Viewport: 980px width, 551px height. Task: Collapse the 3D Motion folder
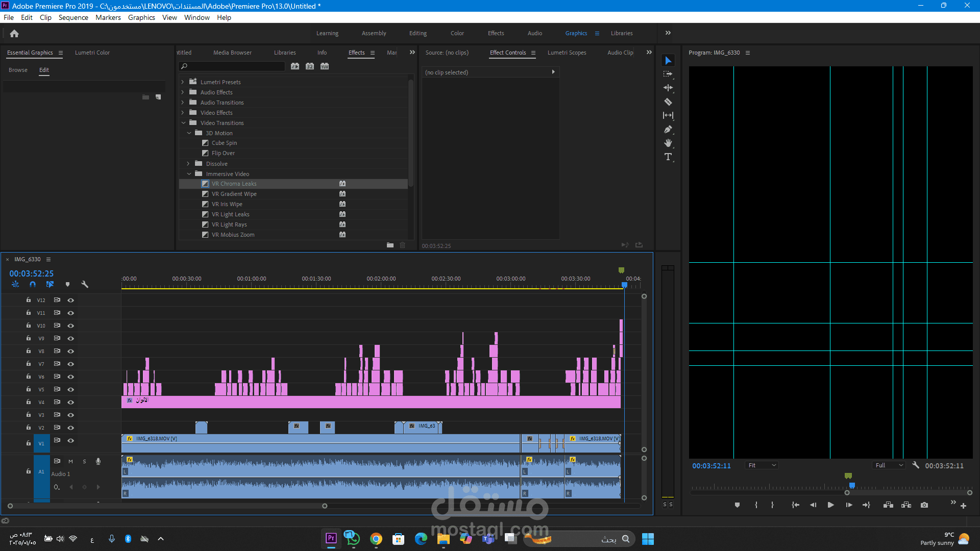(189, 133)
